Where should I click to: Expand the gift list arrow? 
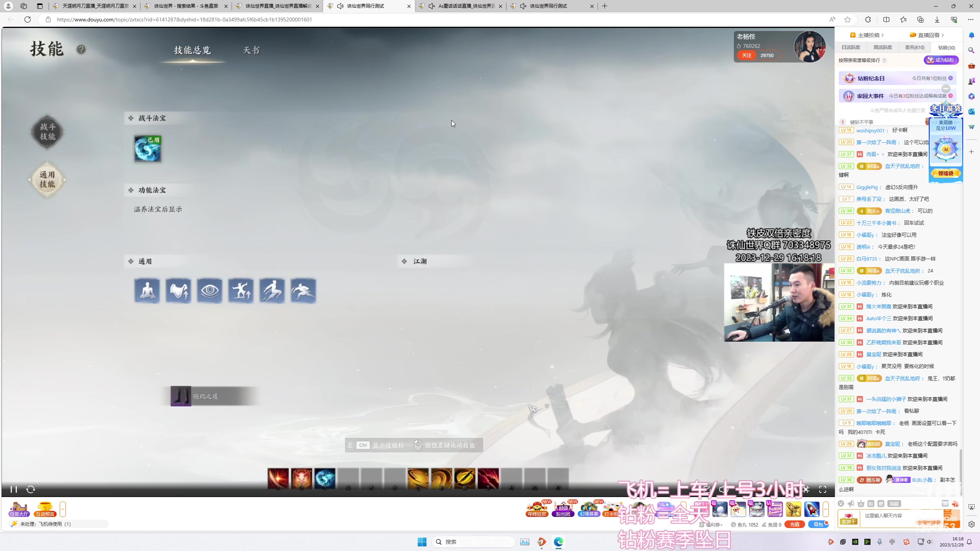point(826,509)
